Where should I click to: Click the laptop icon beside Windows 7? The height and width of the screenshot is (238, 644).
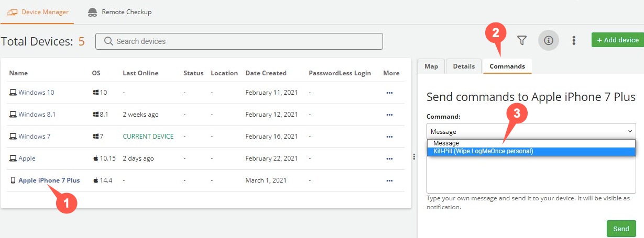click(13, 137)
